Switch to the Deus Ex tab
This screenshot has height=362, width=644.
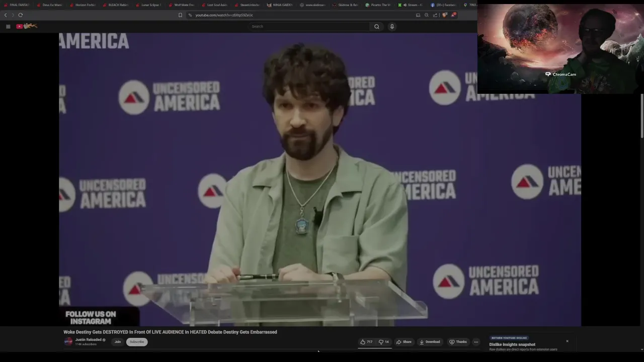coord(50,5)
